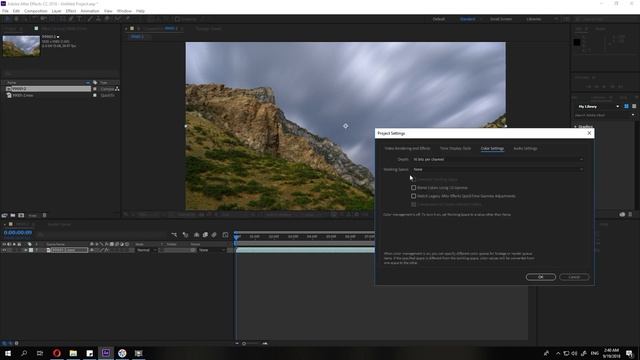Open the Graph Editor icon

(225, 235)
